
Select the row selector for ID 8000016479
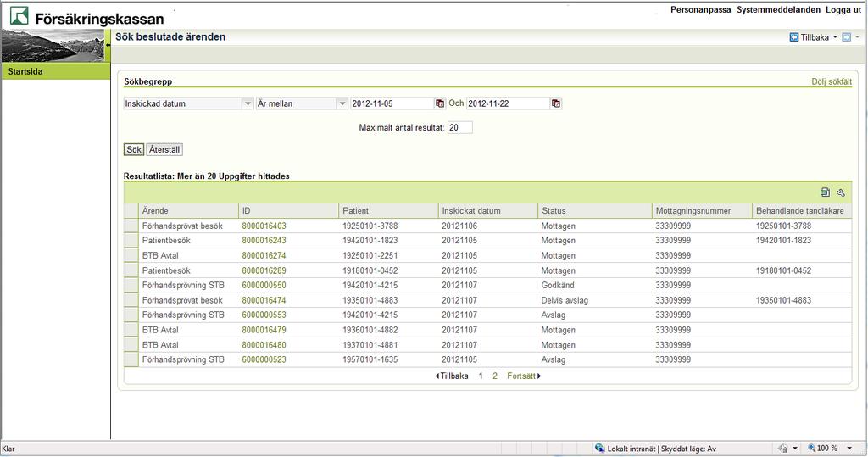pyautogui.click(x=131, y=330)
